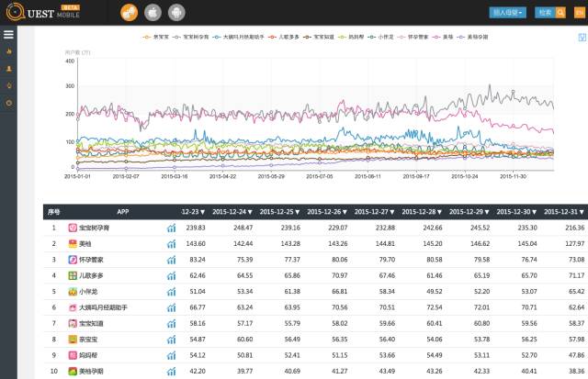
Task: Click the blue search text button
Action: [545, 12]
